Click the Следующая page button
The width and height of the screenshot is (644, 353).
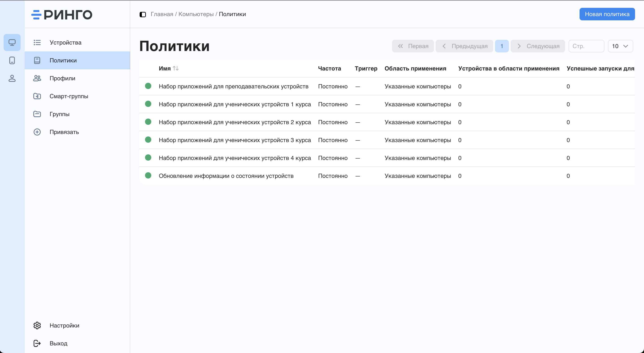[x=538, y=46]
